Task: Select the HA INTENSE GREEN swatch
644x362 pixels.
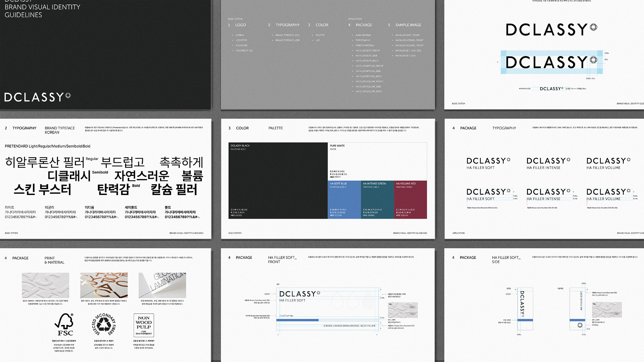Action: click(377, 200)
